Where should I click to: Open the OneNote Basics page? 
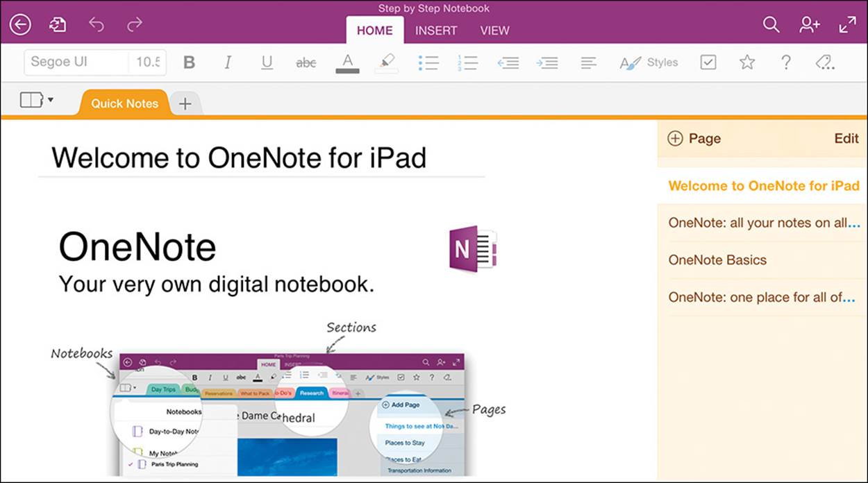(762, 260)
